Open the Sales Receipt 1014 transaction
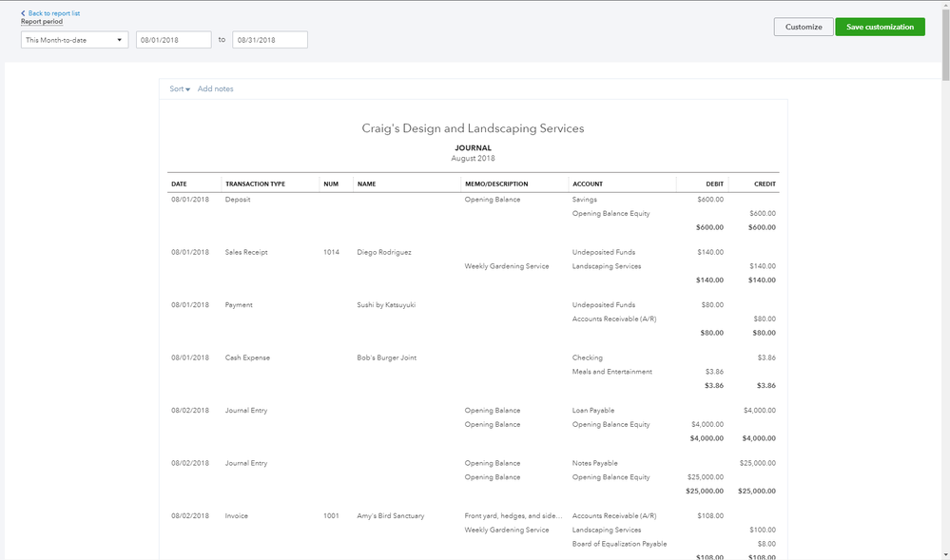Screen dimensions: 950x560 tap(245, 253)
